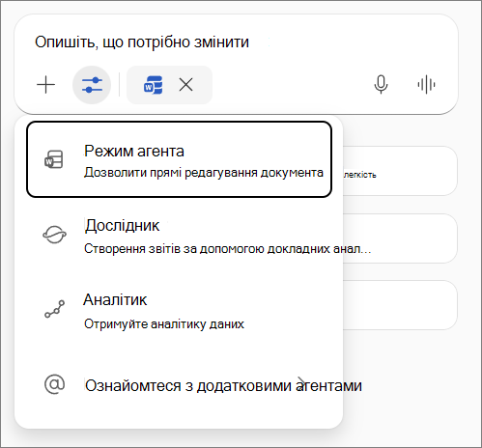Click the Word document icon beside 'Режим агента'
The height and width of the screenshot is (448, 482).
click(54, 159)
